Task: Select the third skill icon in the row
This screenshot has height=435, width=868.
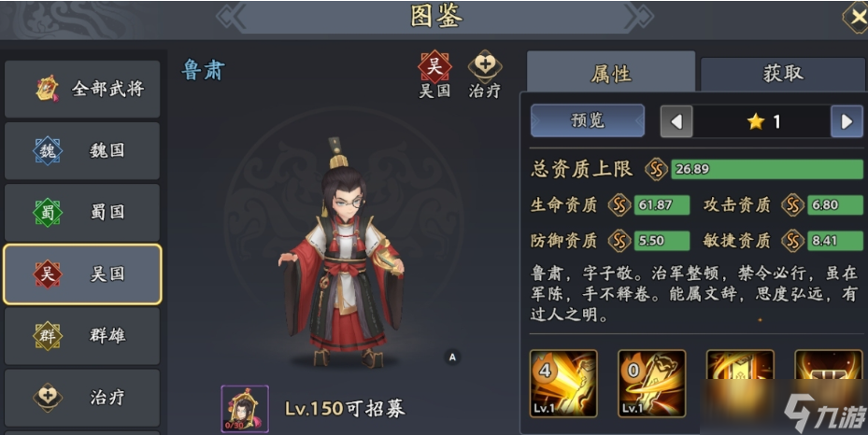Action: [x=740, y=383]
